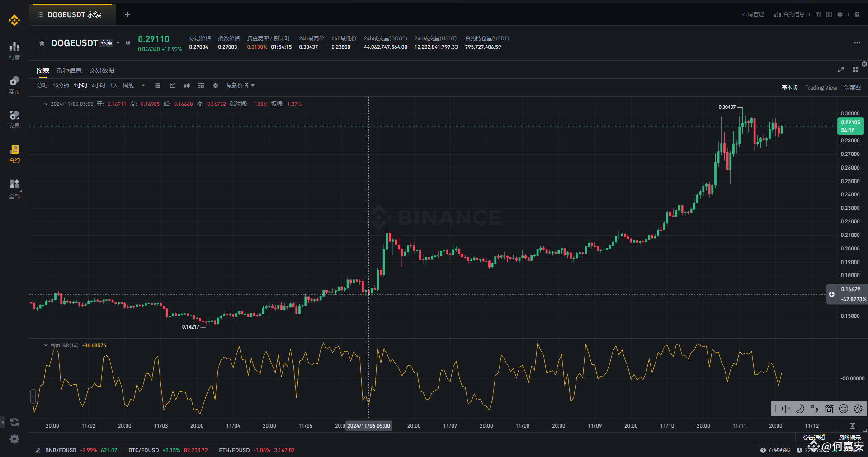Toggle DOGEUSDT favorite star
The image size is (868, 457).
(x=42, y=43)
